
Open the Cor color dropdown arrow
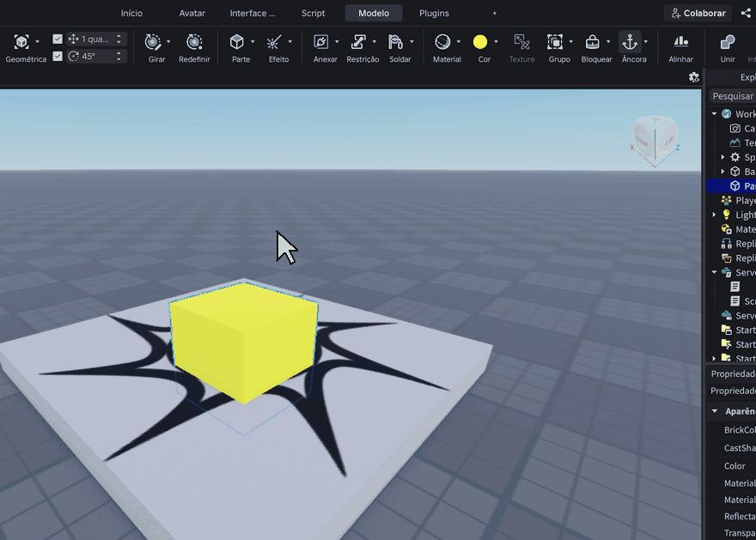click(496, 42)
